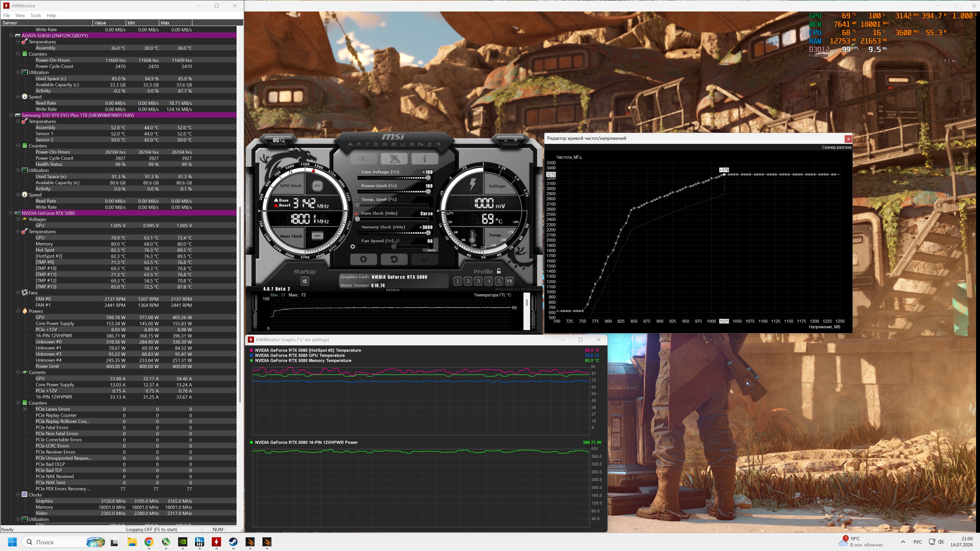Click the MEM chip icon in the clock gauge
The image size is (980, 551).
click(x=317, y=236)
